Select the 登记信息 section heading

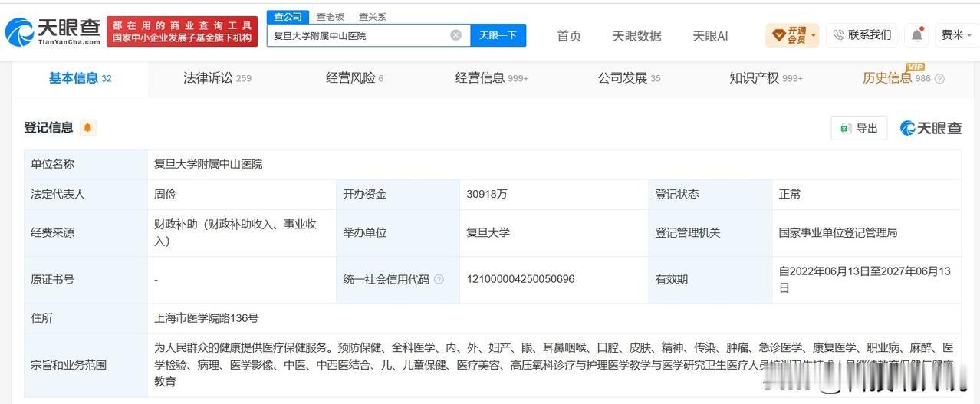pos(48,128)
